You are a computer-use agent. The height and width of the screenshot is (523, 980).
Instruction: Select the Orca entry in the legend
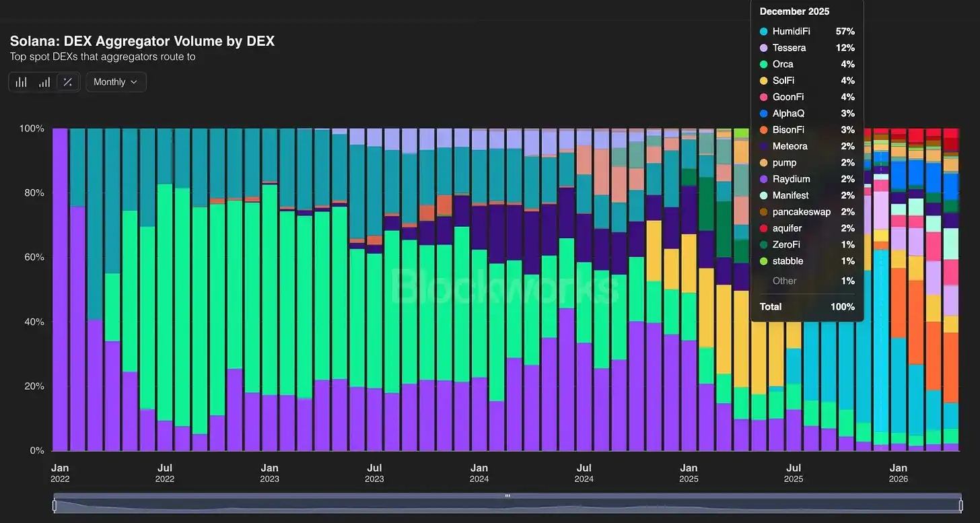point(807,64)
